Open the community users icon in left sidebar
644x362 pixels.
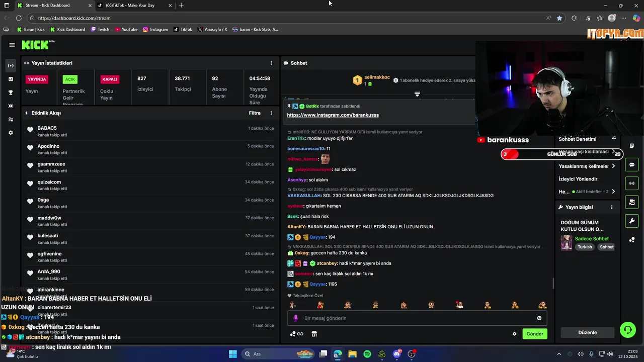coord(11,120)
